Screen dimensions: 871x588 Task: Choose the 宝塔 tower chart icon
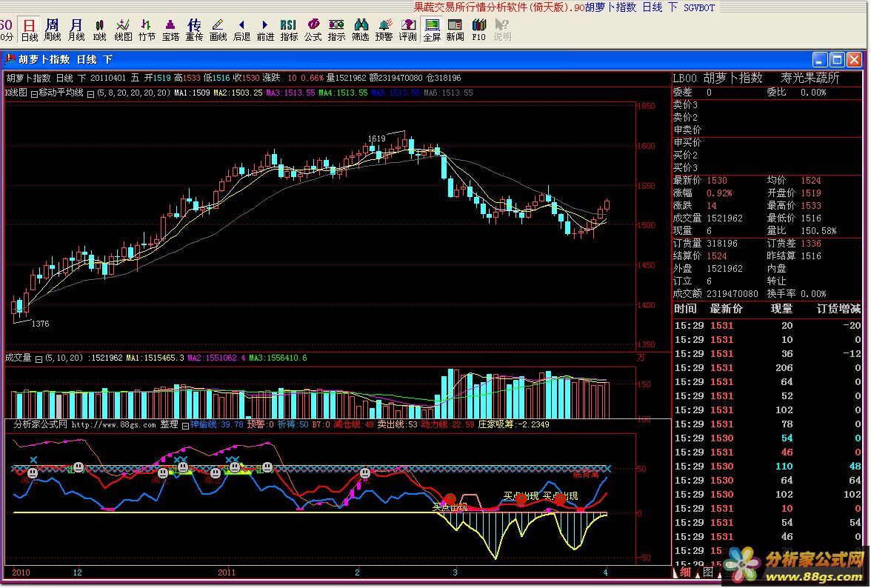pyautogui.click(x=170, y=30)
